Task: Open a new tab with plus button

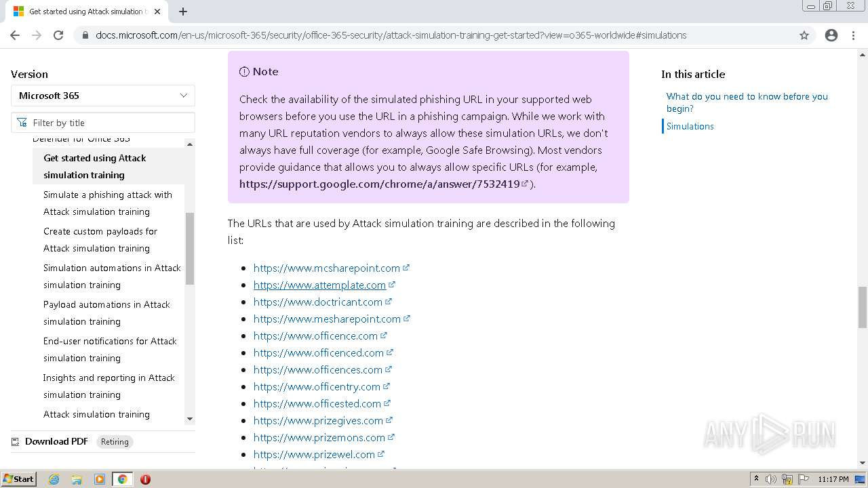Action: coord(183,12)
